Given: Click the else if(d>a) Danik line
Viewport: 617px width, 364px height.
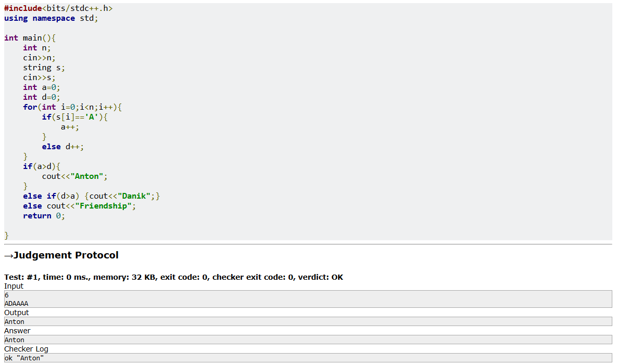Looking at the screenshot, I should pyautogui.click(x=91, y=196).
